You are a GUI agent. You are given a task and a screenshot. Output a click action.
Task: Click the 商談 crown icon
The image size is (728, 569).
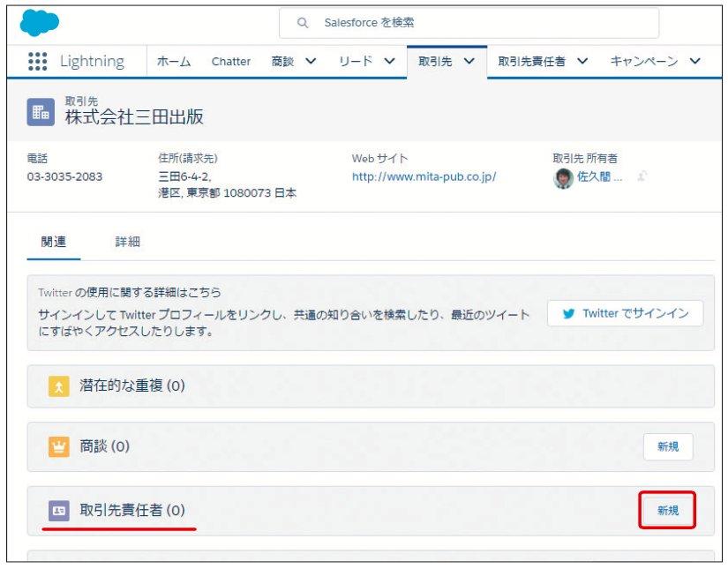point(59,447)
